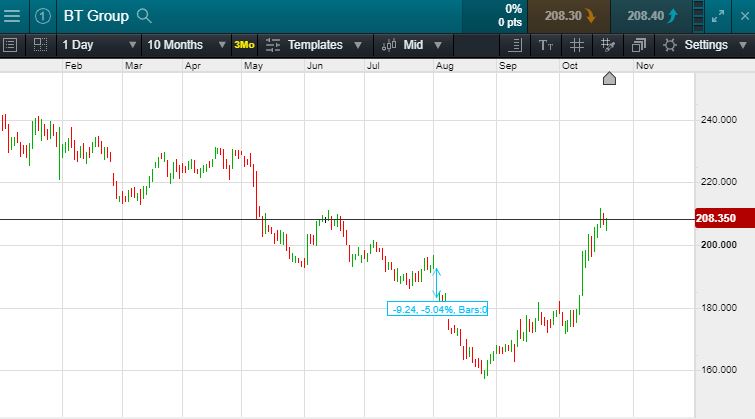Open the drawing tools pencil-grid icon

click(x=607, y=45)
